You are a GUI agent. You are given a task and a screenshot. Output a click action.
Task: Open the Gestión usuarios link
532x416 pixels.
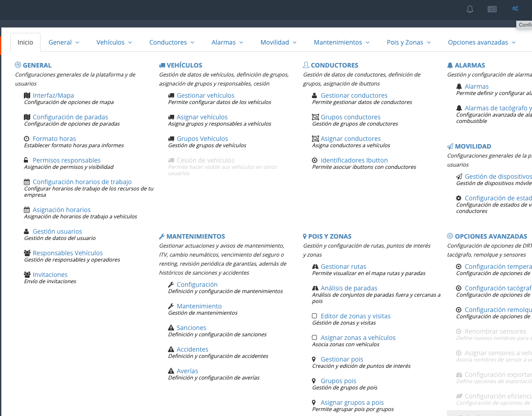point(57,231)
